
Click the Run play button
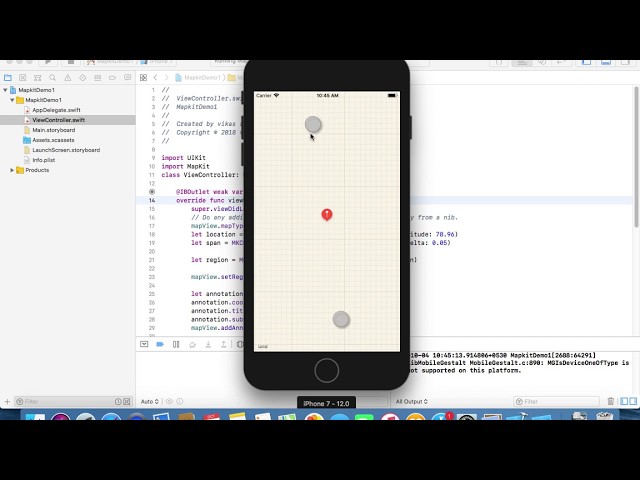click(x=48, y=62)
